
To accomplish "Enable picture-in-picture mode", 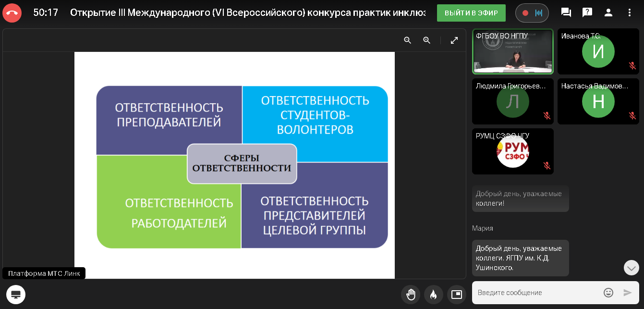I will click(x=456, y=294).
